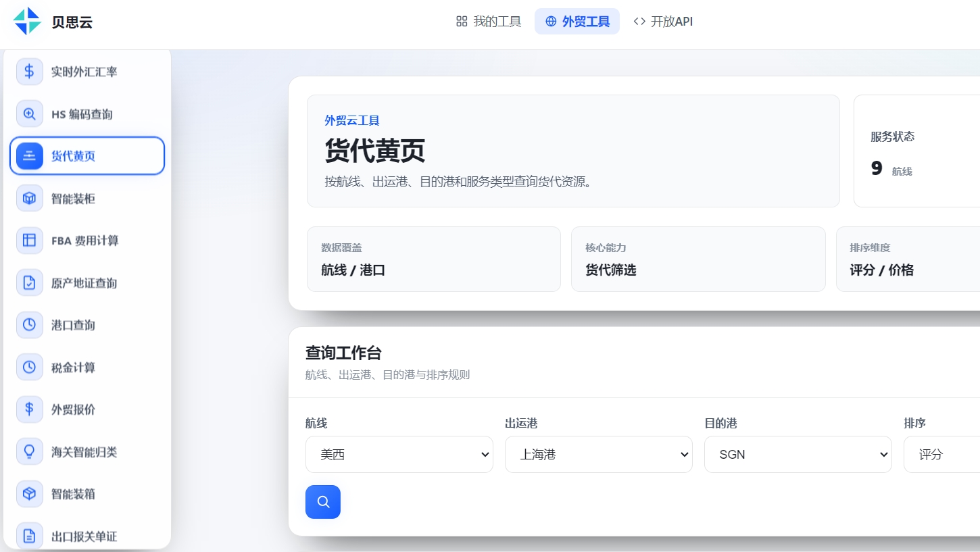Open the 开放API tab

tap(663, 22)
